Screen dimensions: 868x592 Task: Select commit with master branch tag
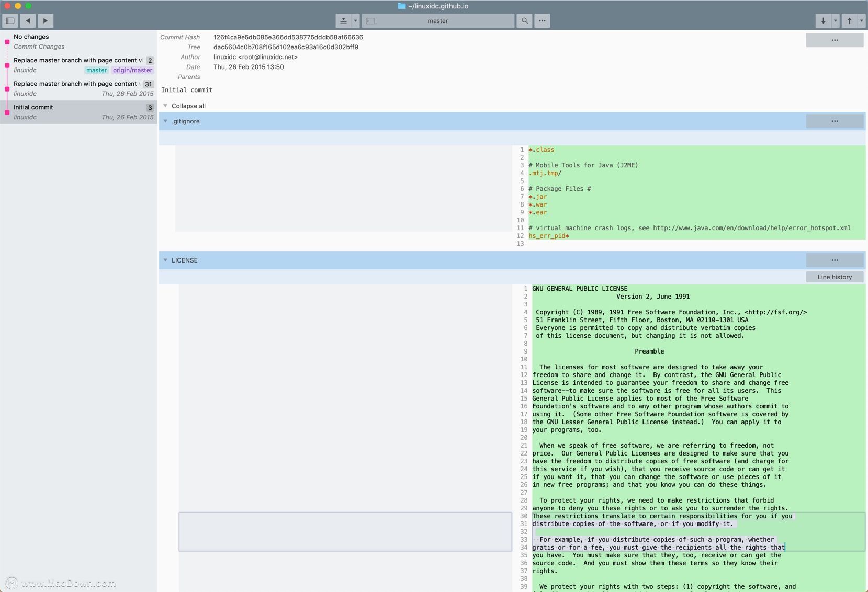pyautogui.click(x=78, y=65)
